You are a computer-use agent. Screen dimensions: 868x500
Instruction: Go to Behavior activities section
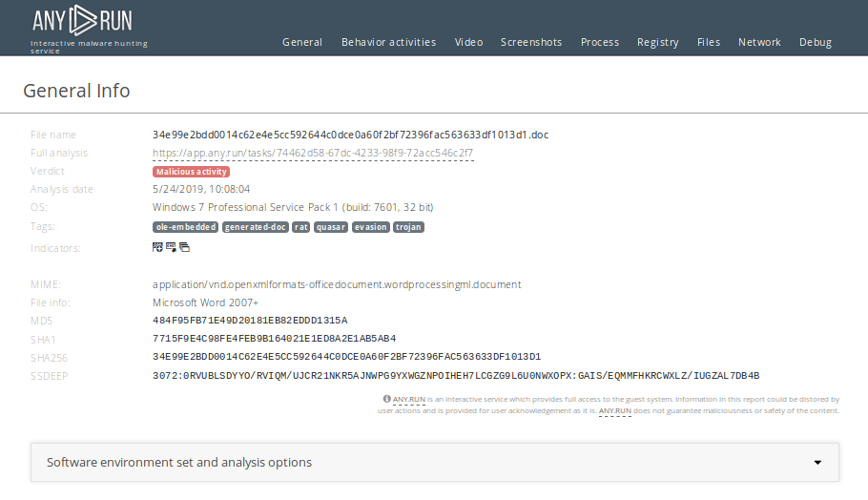[x=388, y=42]
